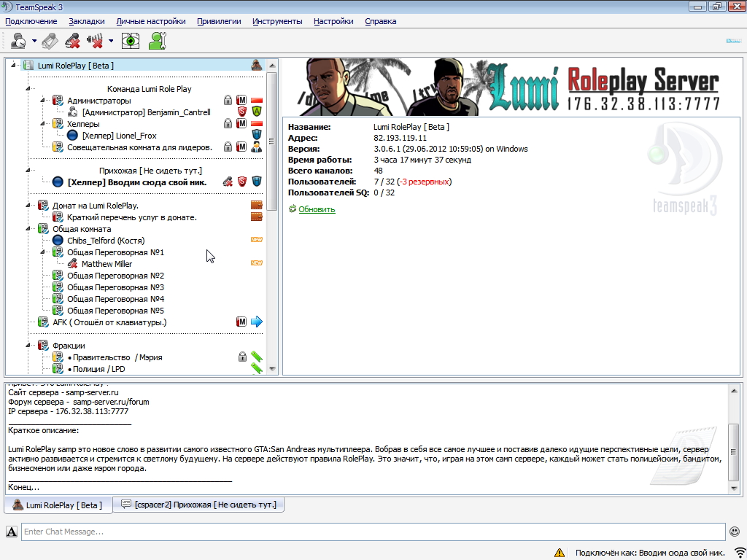The image size is (747, 560).
Task: Collapse the Фракции channel group
Action: click(28, 345)
